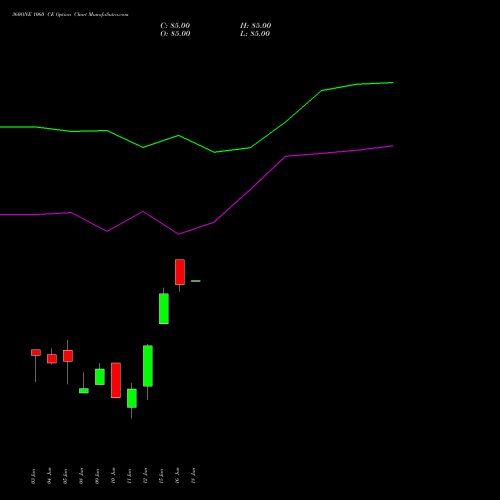Select the flat doji candle for 18 Jun
This screenshot has width=500, height=500.
point(196,281)
